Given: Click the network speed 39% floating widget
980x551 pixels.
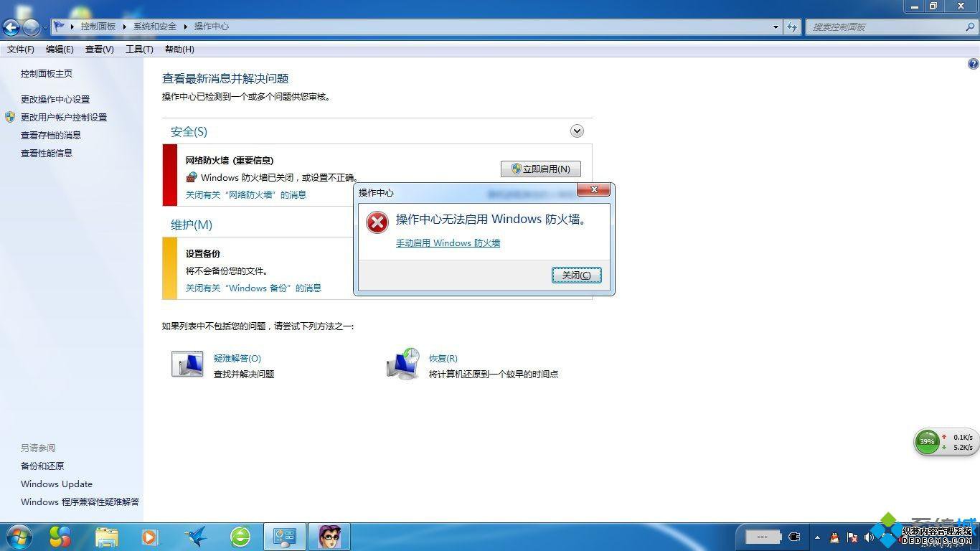Looking at the screenshot, I should click(946, 442).
